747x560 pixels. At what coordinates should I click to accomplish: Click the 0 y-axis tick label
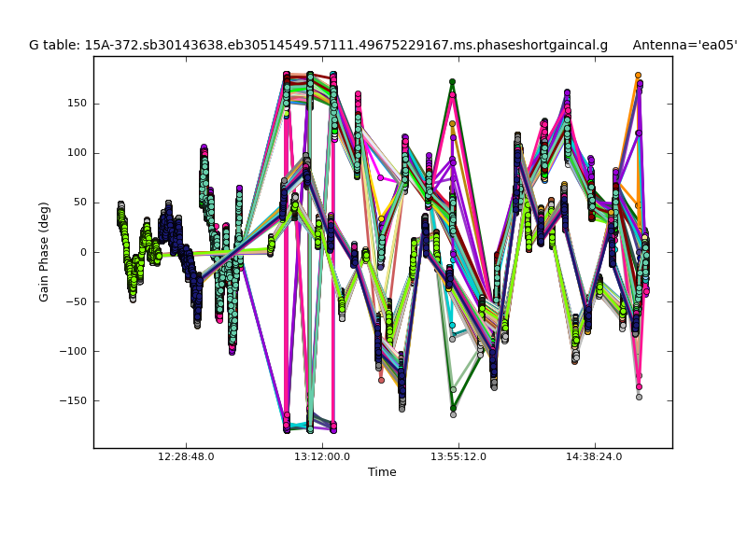tap(83, 252)
